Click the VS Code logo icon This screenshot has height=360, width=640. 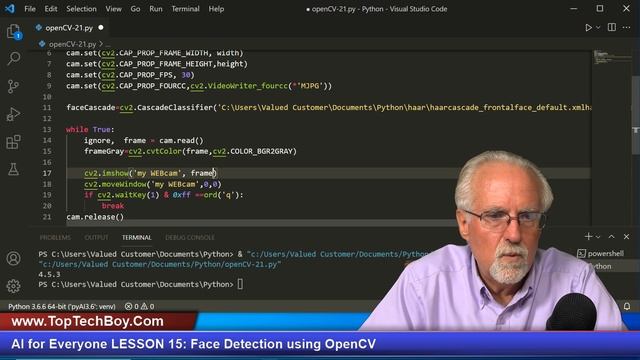pyautogui.click(x=10, y=9)
